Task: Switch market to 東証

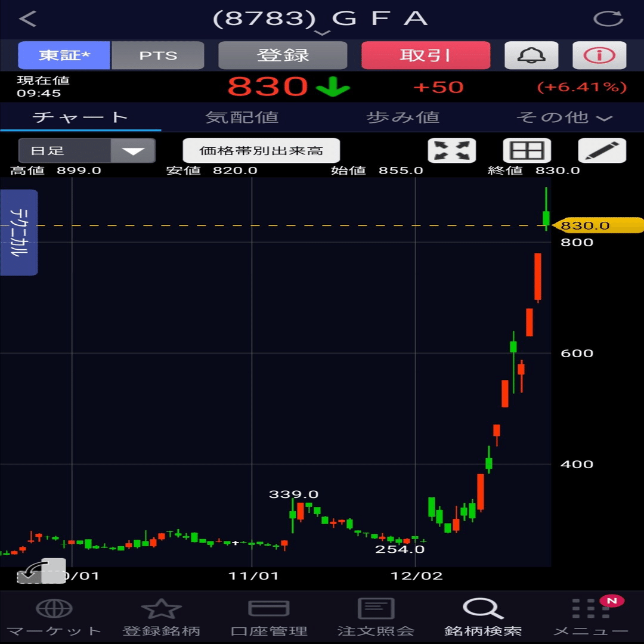Action: coord(64,55)
